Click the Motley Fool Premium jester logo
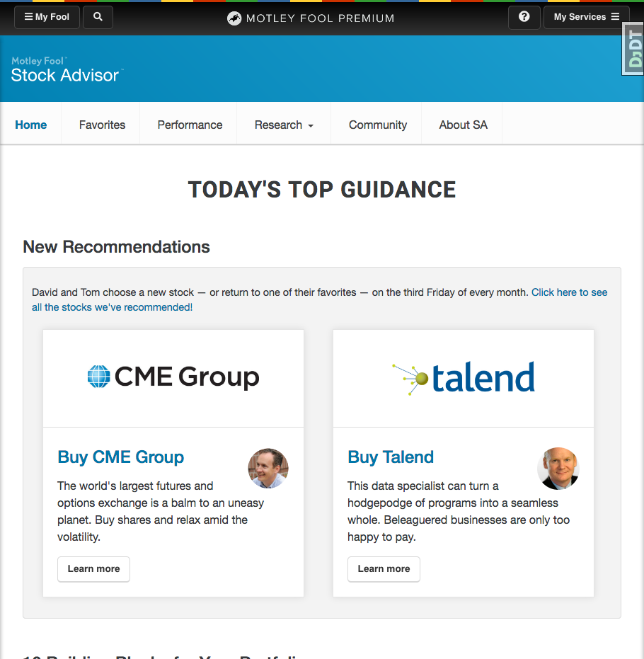The height and width of the screenshot is (659, 644). click(x=234, y=18)
